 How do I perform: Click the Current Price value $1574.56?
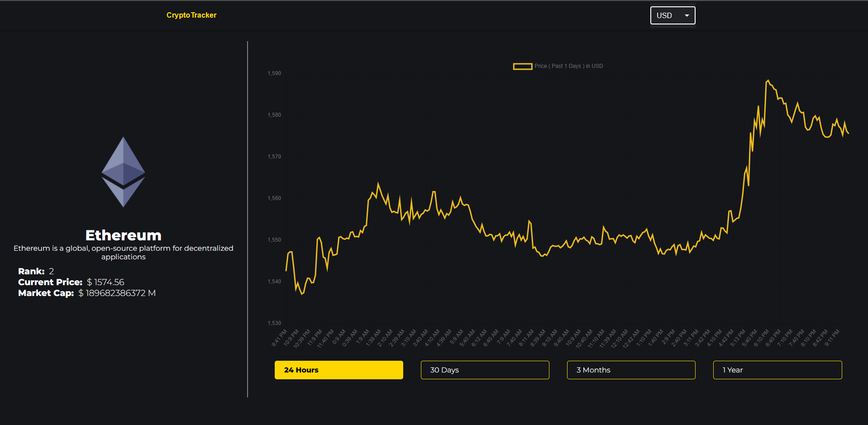pyautogui.click(x=105, y=282)
